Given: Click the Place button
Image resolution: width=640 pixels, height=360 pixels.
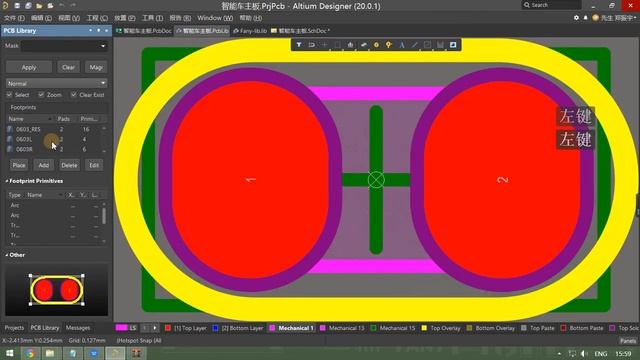Looking at the screenshot, I should (x=19, y=165).
